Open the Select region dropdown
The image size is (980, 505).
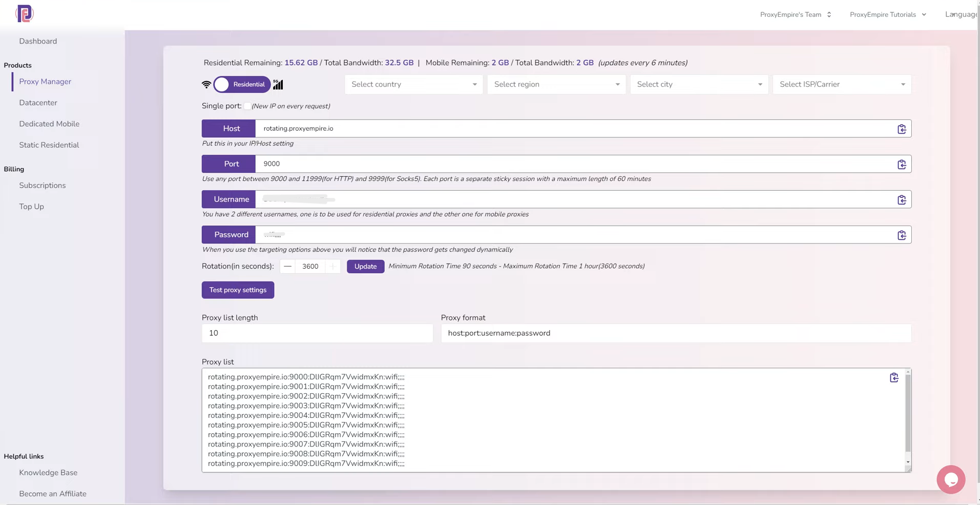[x=556, y=85]
